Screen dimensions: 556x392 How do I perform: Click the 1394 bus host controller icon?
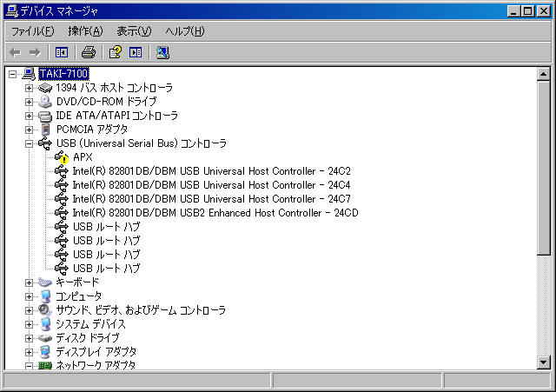(x=45, y=88)
